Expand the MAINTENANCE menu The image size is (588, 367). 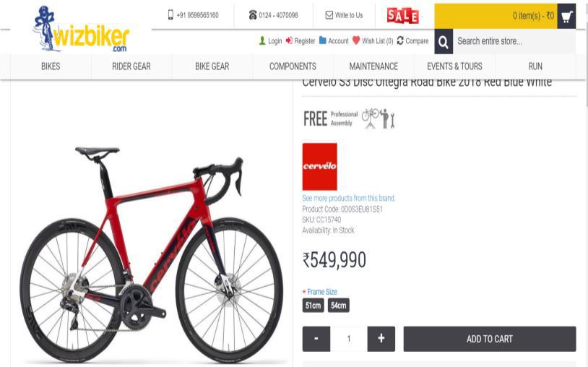373,66
